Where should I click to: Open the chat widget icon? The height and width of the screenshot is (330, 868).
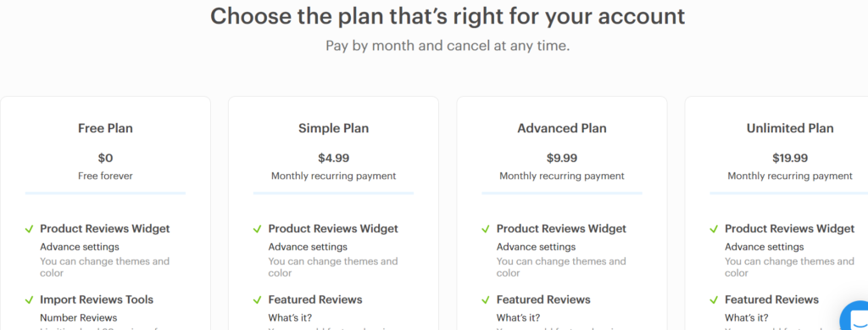tap(854, 316)
